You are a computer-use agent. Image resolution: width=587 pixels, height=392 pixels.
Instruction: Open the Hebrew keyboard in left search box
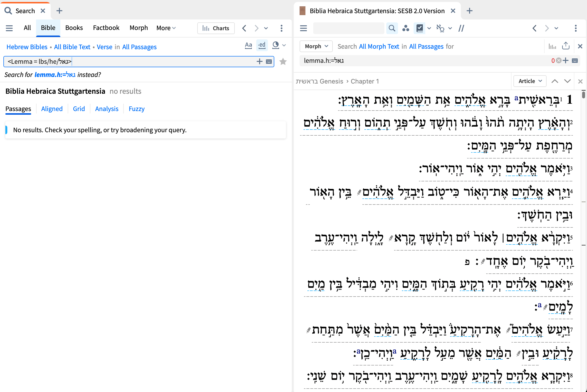[x=269, y=62]
